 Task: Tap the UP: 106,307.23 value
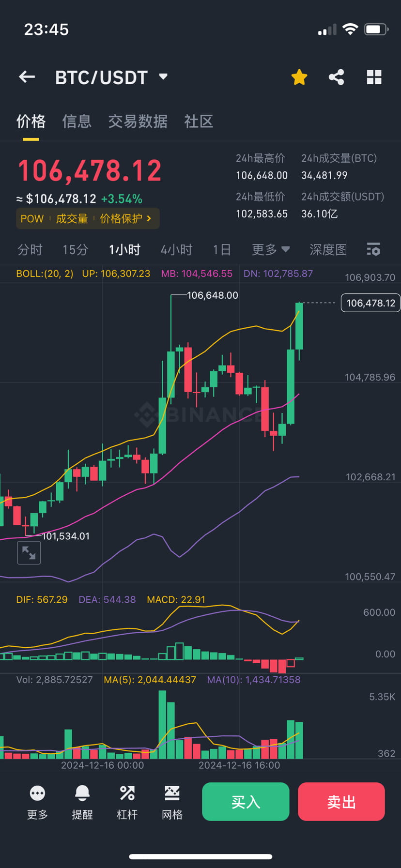(116, 274)
